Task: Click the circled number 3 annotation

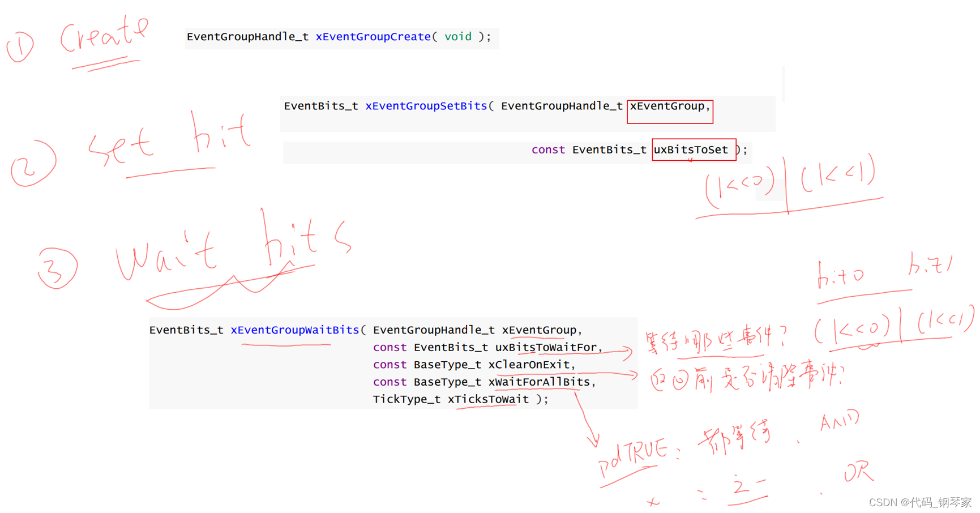Action: pos(57,267)
